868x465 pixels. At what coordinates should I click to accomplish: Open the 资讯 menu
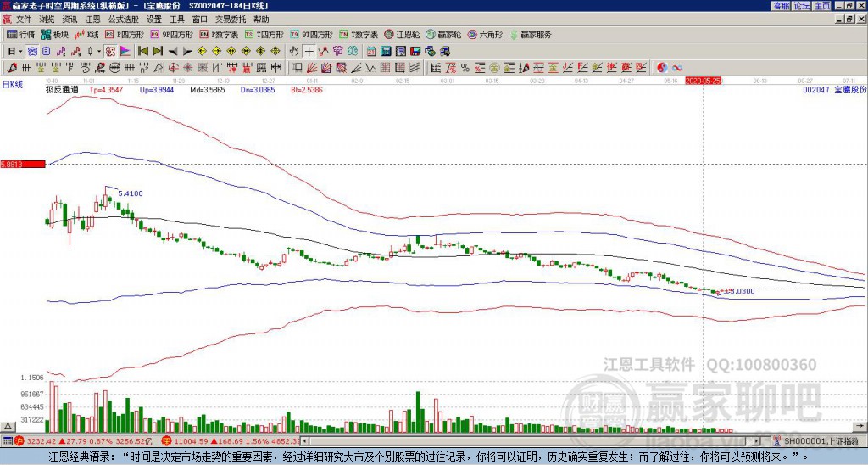(x=70, y=20)
